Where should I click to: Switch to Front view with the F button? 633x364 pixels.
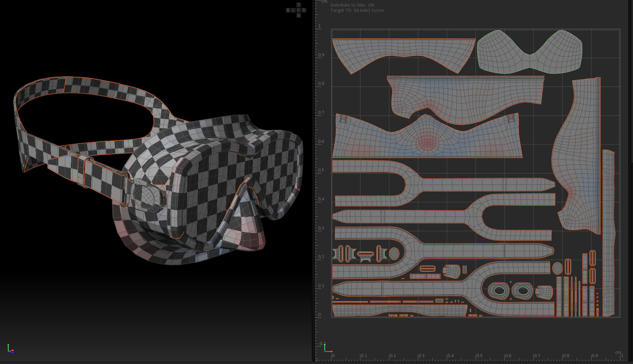coord(298,10)
